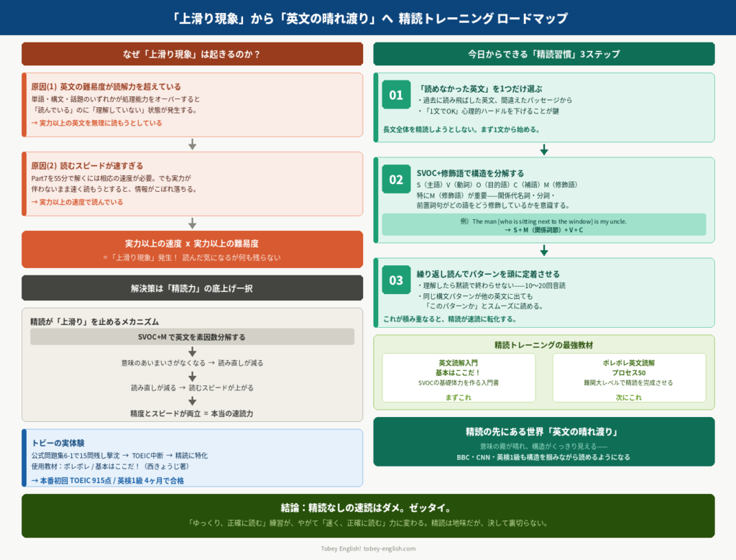Click gray bar SVOC+M で英文を素因数分解する

point(192,337)
